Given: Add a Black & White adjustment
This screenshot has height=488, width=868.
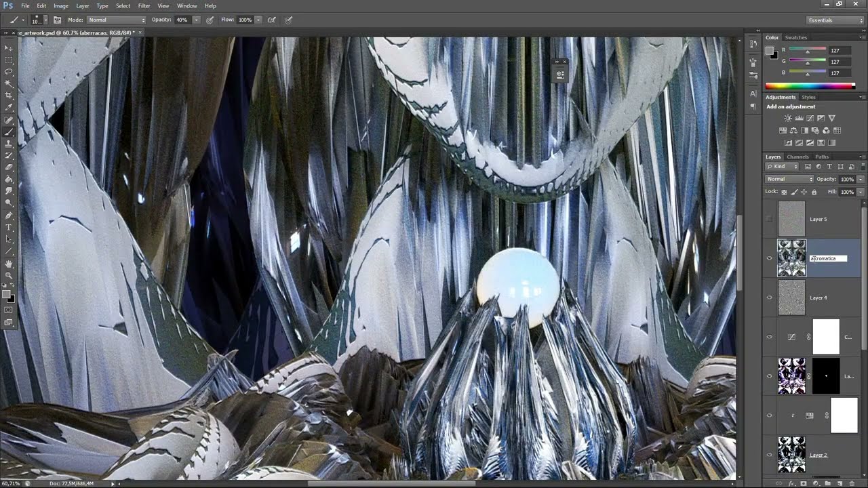Looking at the screenshot, I should point(804,130).
